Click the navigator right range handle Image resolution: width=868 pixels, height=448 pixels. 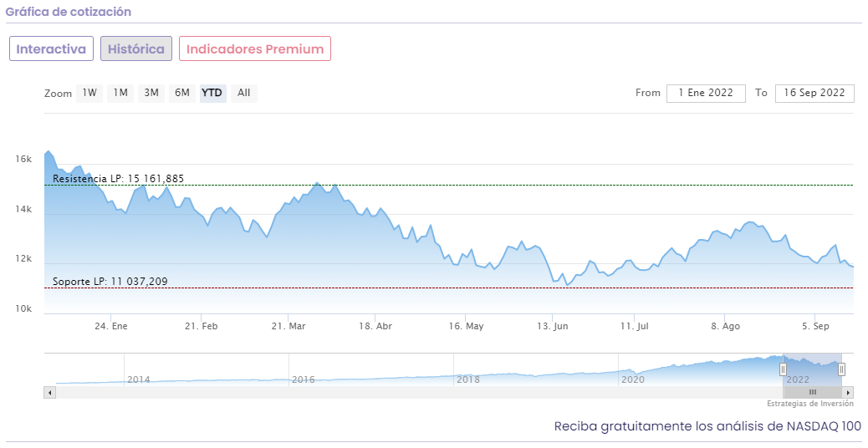click(x=841, y=369)
